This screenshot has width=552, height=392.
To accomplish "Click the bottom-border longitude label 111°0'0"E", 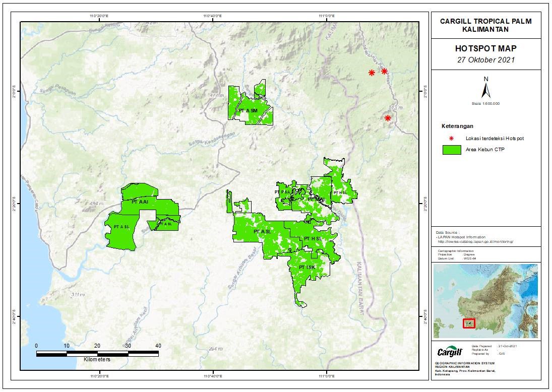I will (326, 376).
